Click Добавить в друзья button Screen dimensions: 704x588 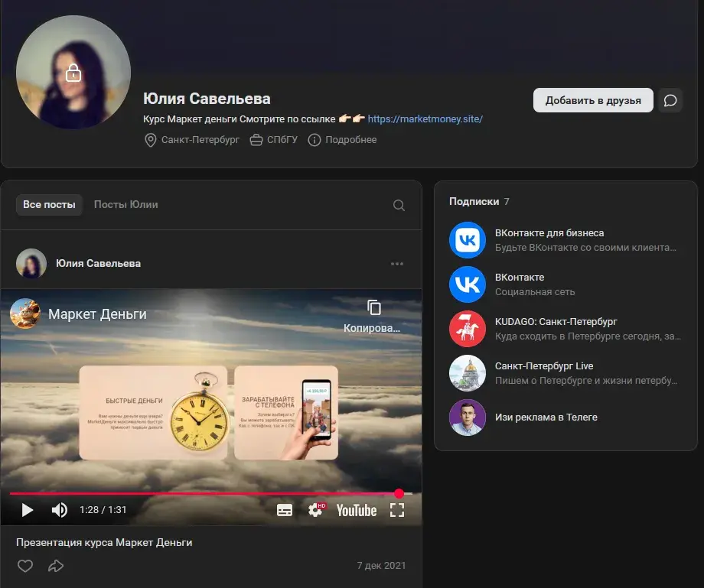[593, 100]
